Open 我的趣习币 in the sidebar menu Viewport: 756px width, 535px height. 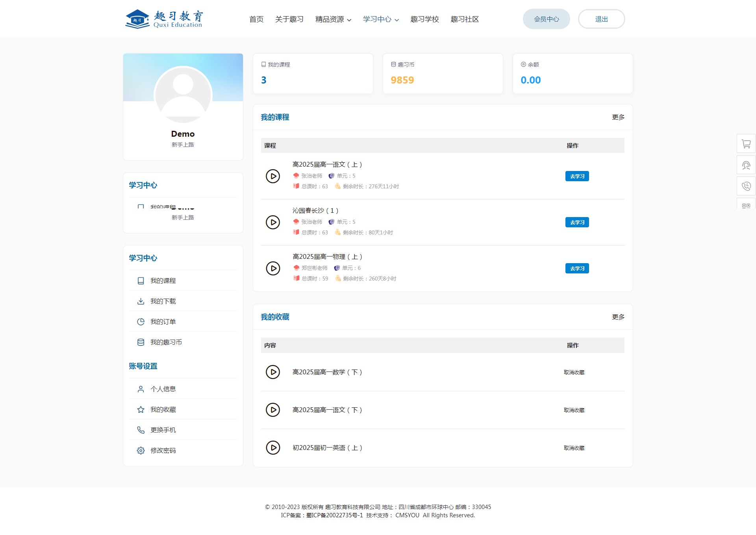coord(183,342)
